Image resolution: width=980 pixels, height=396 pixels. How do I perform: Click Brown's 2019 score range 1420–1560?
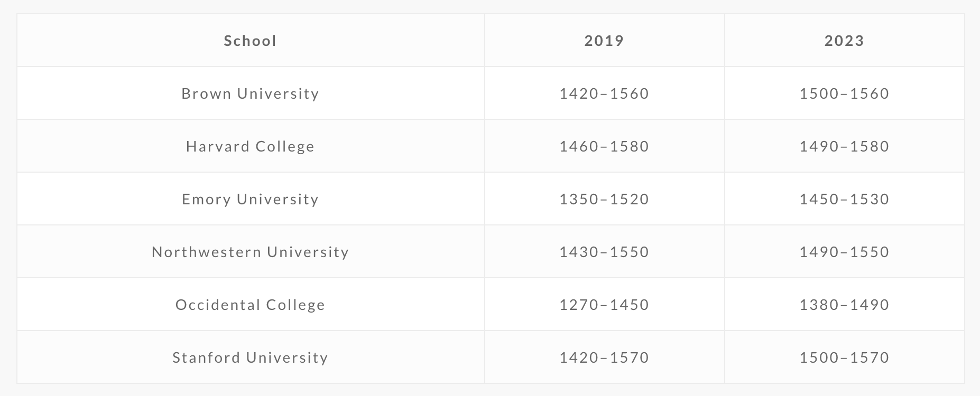(604, 93)
